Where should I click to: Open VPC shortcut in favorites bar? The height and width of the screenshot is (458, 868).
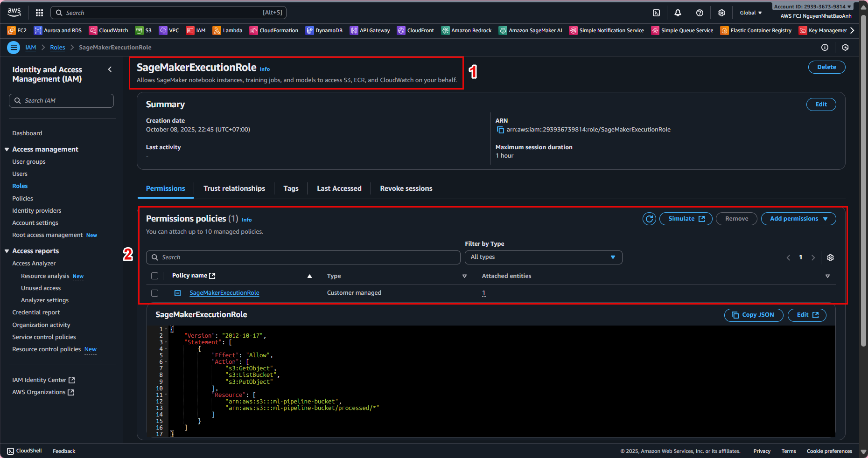point(169,30)
